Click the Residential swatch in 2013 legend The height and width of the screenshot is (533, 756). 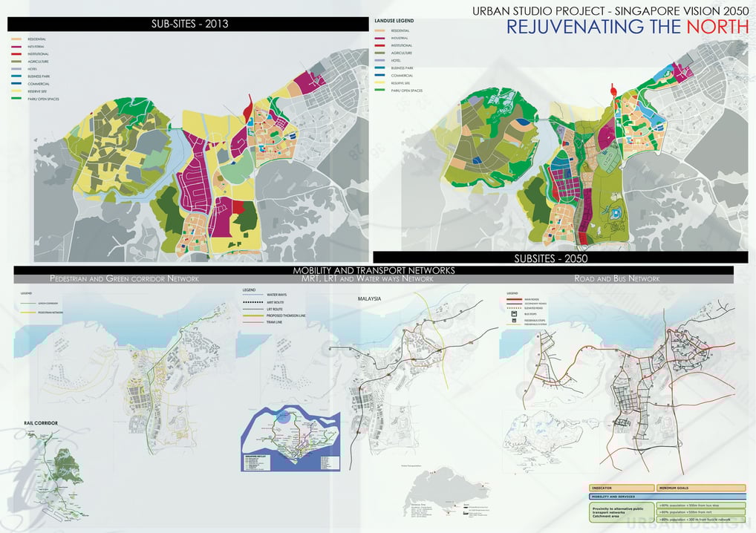pos(16,39)
